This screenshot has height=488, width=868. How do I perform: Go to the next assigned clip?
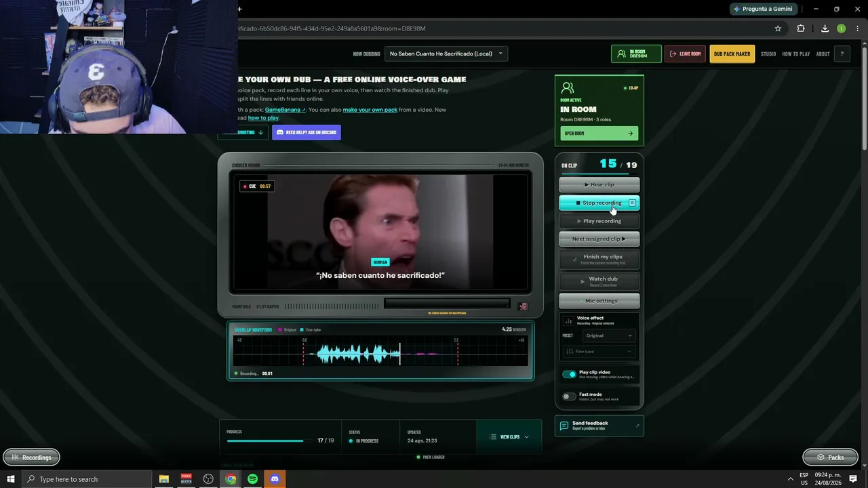point(599,239)
